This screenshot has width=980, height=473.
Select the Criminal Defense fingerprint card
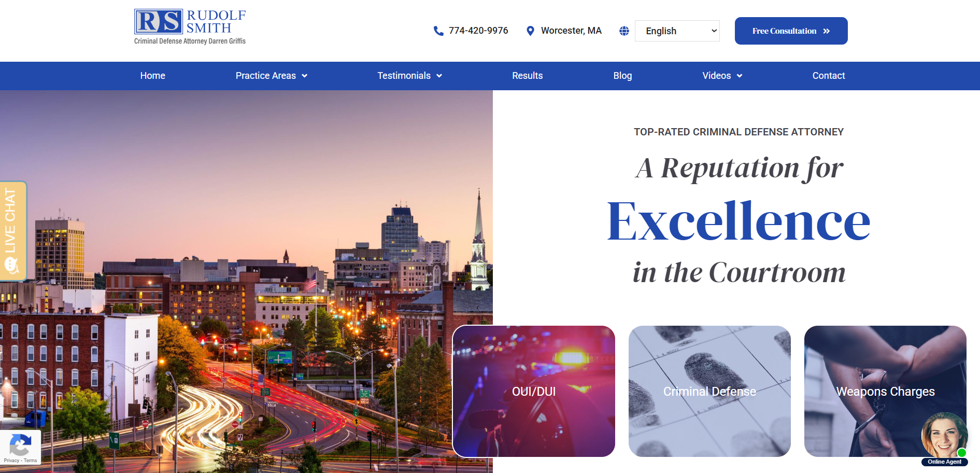(x=709, y=392)
